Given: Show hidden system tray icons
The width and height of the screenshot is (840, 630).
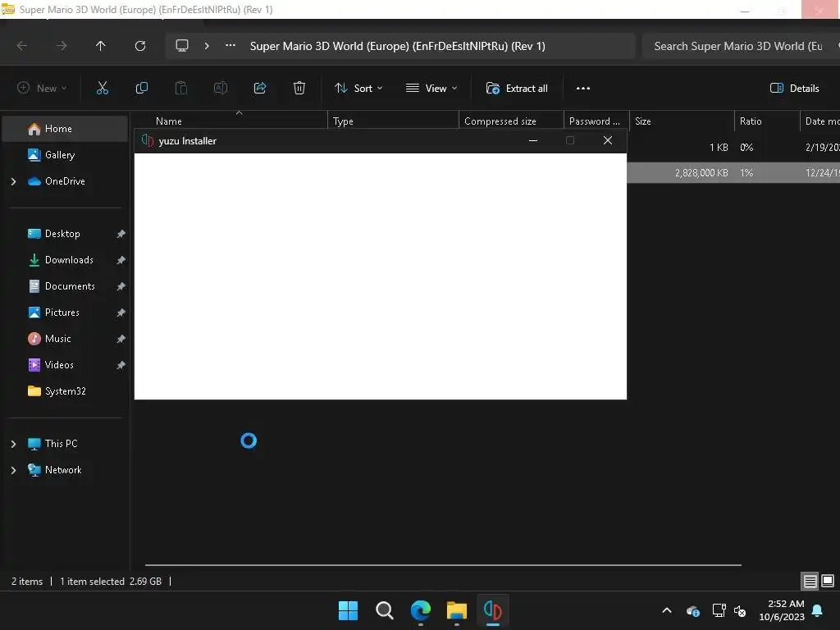Looking at the screenshot, I should (x=667, y=610).
